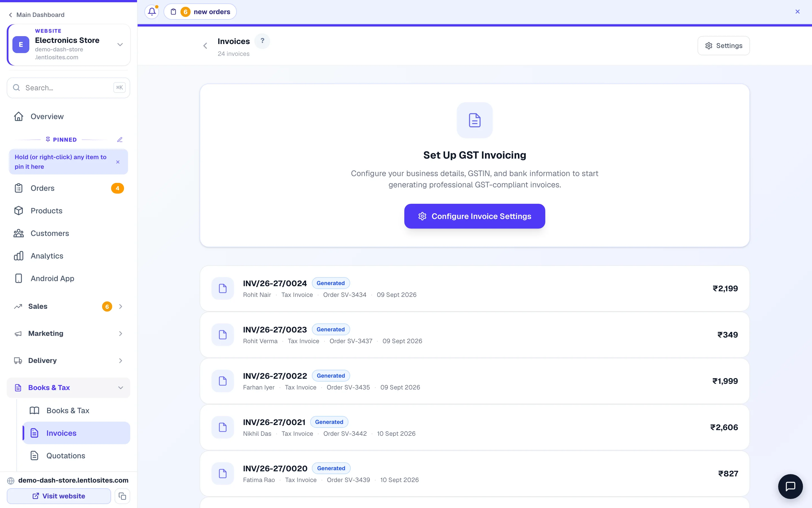The height and width of the screenshot is (508, 812).
Task: Select the Books & Tax sub-item
Action: (x=76, y=411)
